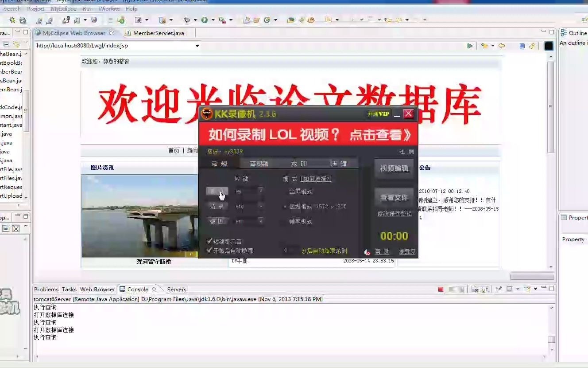
Task: Switch to the 水印 tab
Action: [x=299, y=164]
